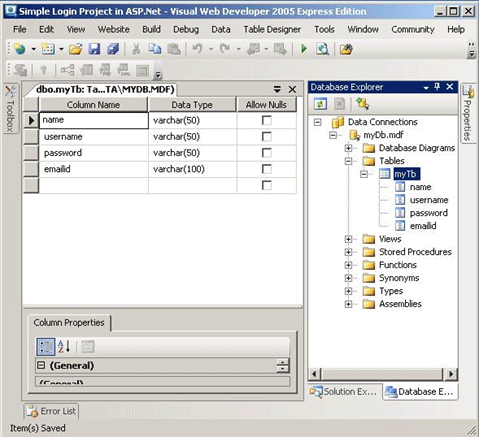Open the Error List tab
The width and height of the screenshot is (479, 437).
tap(52, 411)
